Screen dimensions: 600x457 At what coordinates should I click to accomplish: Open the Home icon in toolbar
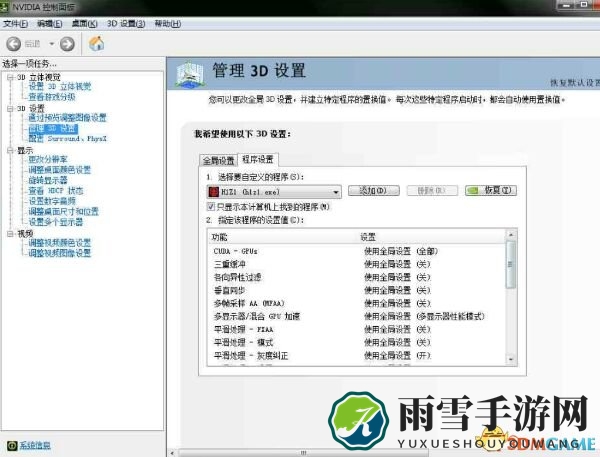pyautogui.click(x=96, y=43)
